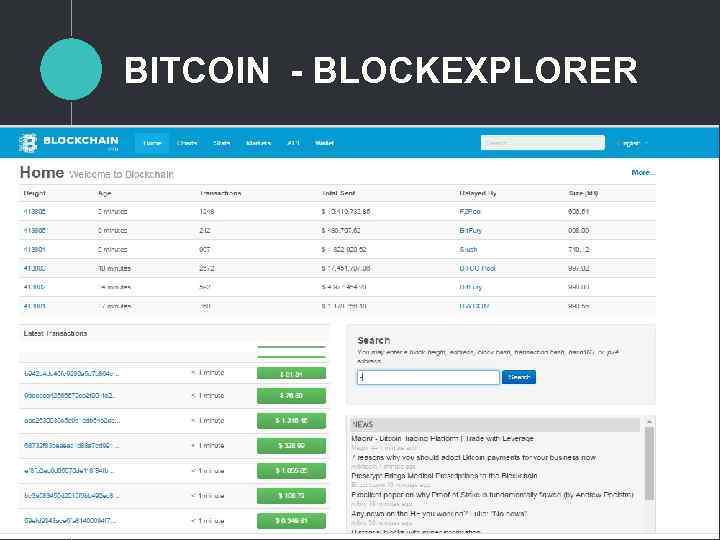Open the Slush relayed-by link
This screenshot has height=540, width=720.
468,249
